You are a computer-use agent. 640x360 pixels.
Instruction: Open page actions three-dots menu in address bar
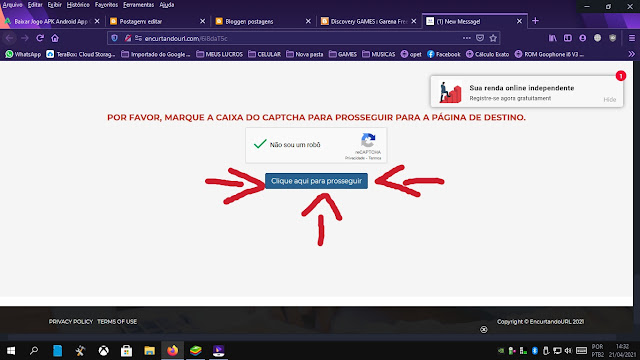467,38
